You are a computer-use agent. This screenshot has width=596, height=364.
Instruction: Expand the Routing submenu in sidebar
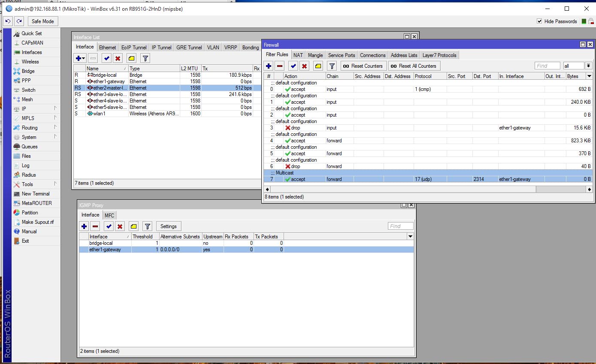pyautogui.click(x=55, y=128)
